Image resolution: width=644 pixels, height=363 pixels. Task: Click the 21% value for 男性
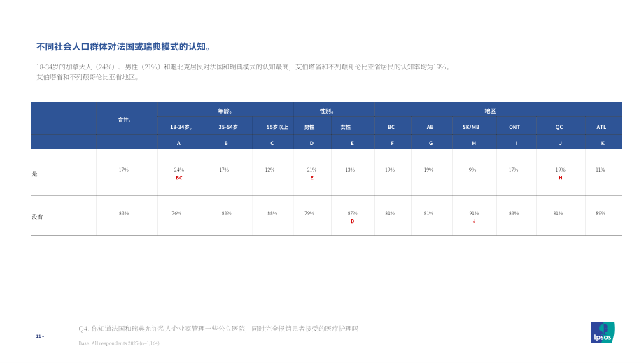coord(311,170)
